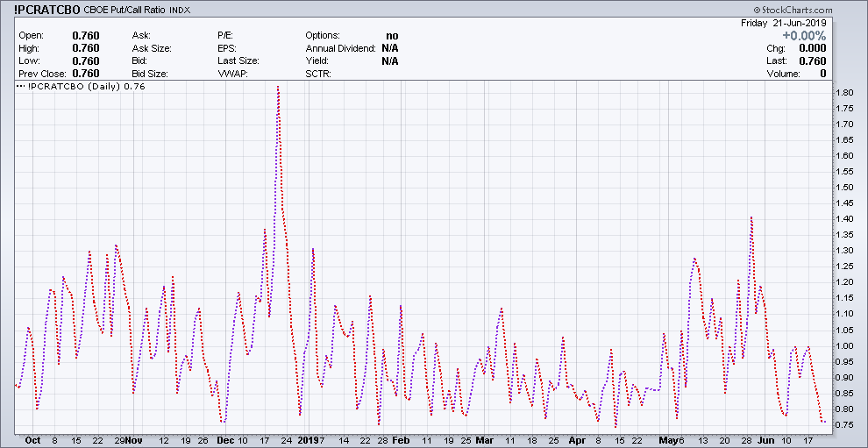Click the dotted line legend icon
868x448 pixels.
tap(21, 87)
